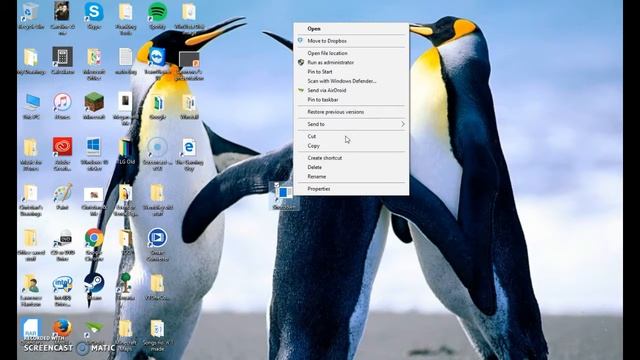Select the Windows 10 logo desktop icon
This screenshot has height=360, width=640.
click(x=94, y=147)
